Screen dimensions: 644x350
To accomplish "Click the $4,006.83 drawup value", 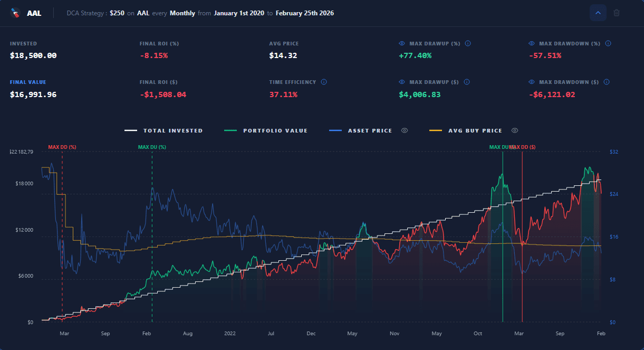I will pos(420,94).
